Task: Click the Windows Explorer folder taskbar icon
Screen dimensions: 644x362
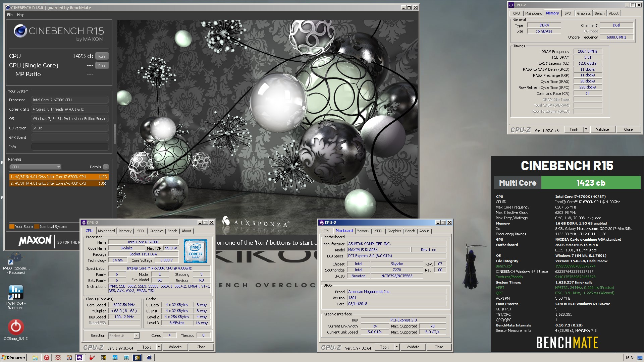Action: click(35, 358)
